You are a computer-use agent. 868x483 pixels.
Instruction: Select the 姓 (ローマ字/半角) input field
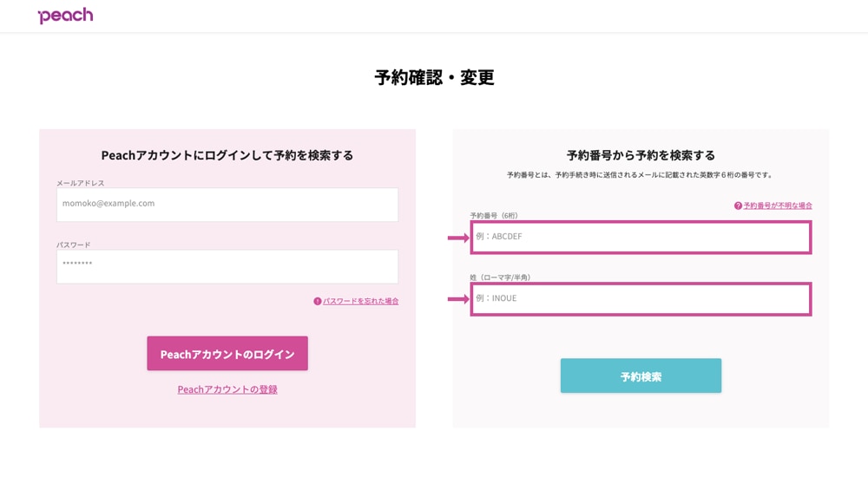pos(641,299)
